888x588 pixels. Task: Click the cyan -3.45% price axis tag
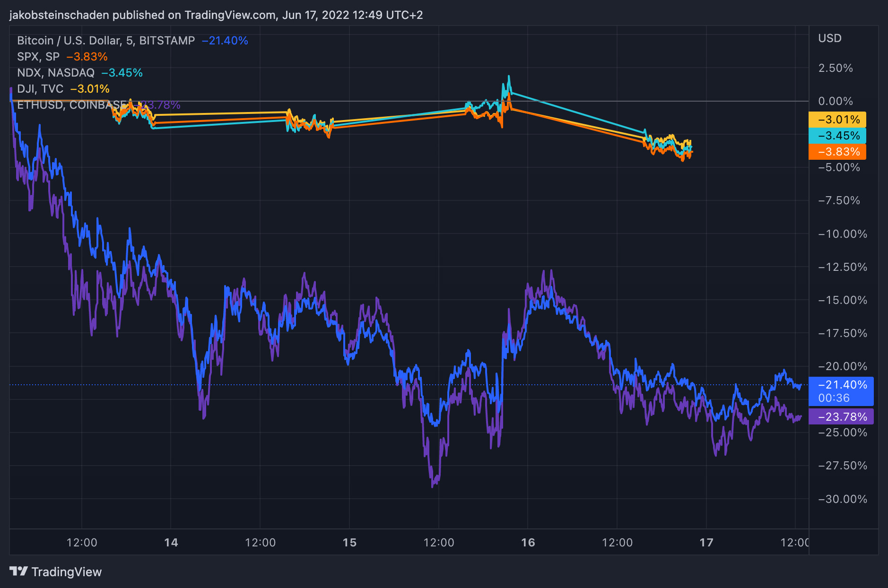click(x=837, y=136)
